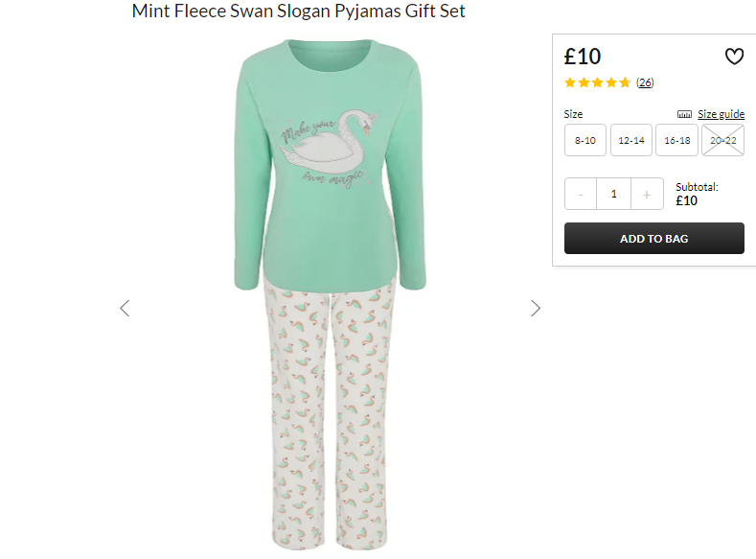Click the five-star rating

597,82
